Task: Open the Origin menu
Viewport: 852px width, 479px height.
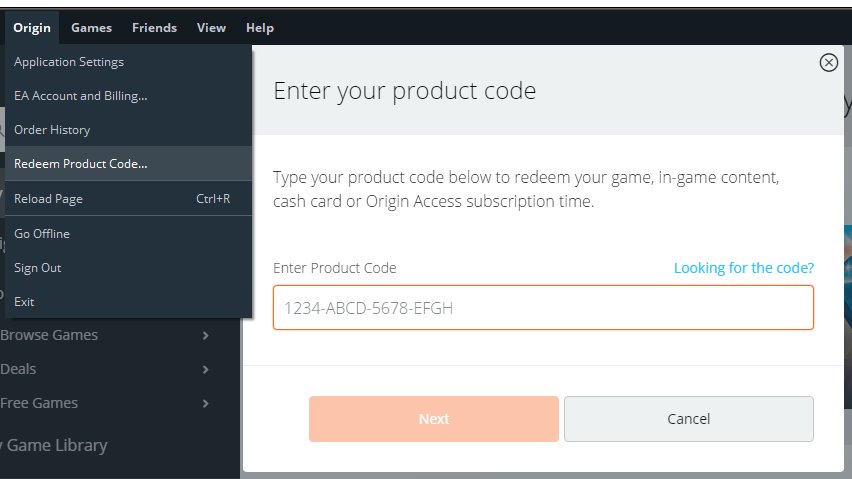Action: pyautogui.click(x=32, y=28)
